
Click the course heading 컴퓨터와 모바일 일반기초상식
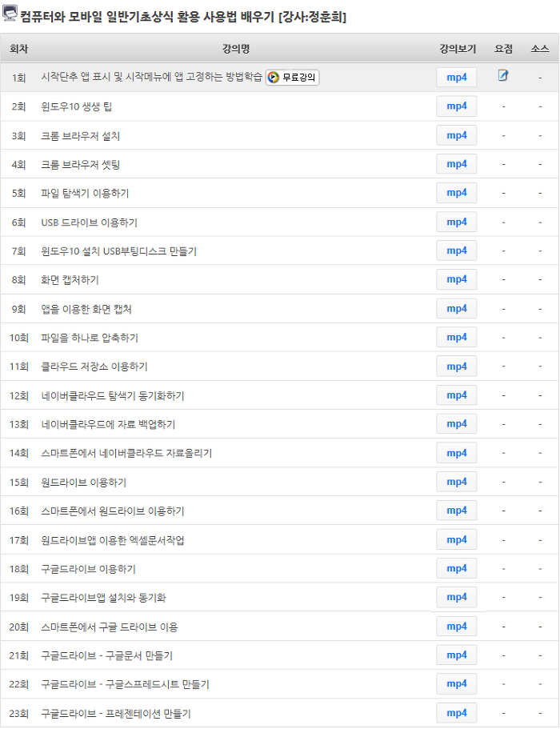pyautogui.click(x=183, y=17)
